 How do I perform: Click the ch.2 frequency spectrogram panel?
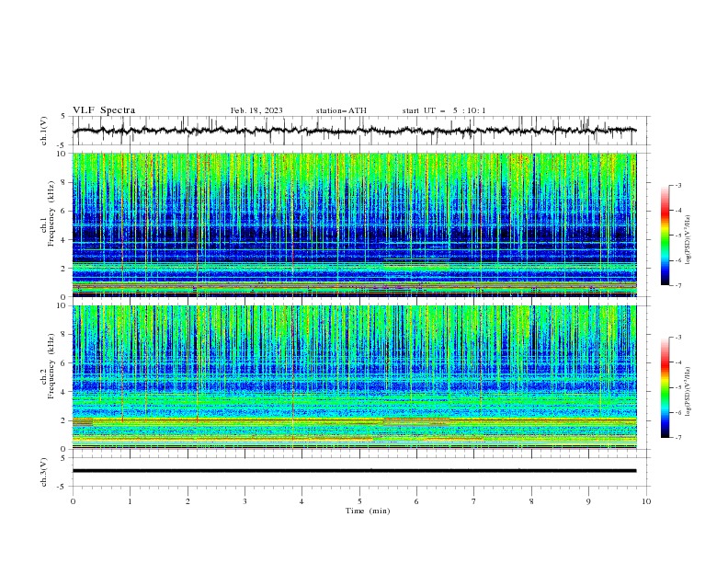tap(354, 377)
